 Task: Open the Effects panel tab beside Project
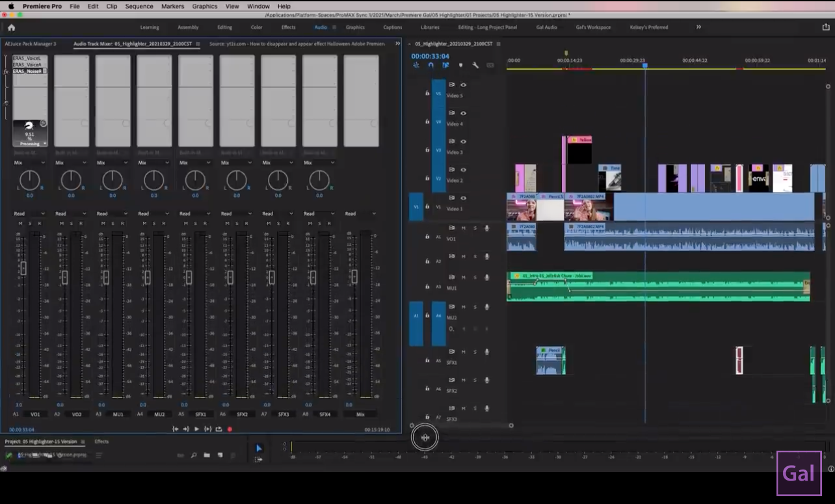click(101, 442)
